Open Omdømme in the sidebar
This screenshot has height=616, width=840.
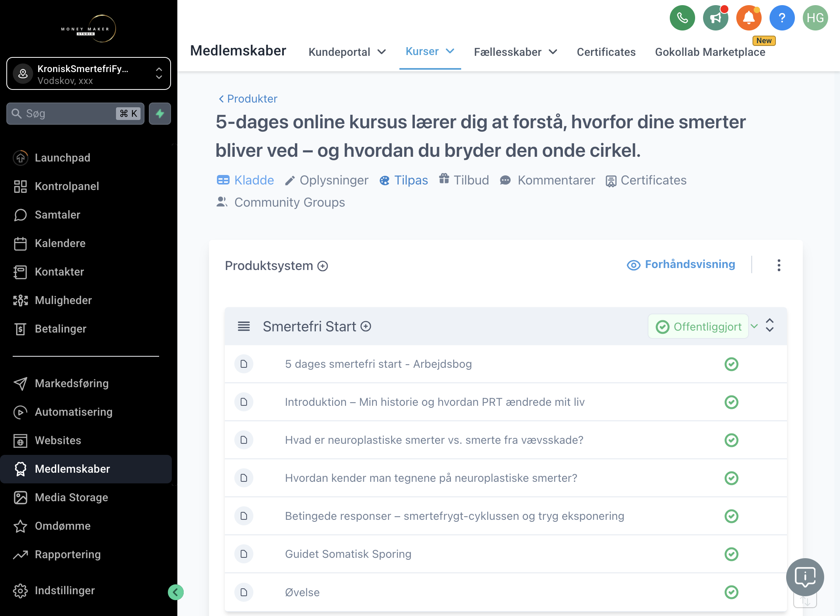[86, 526]
